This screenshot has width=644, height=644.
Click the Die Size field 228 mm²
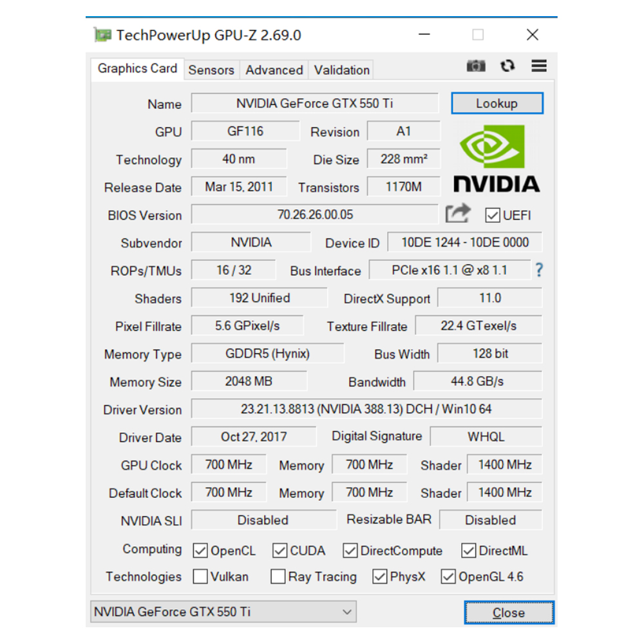point(403,159)
